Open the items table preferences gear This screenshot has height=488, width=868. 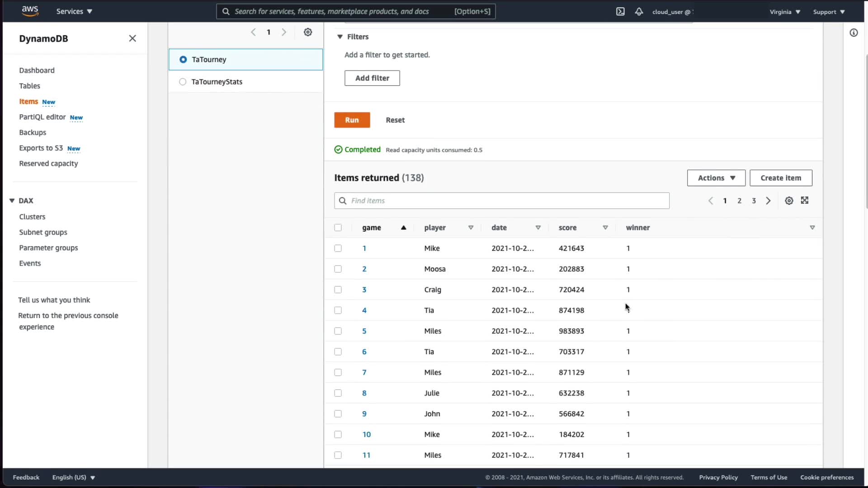click(789, 201)
